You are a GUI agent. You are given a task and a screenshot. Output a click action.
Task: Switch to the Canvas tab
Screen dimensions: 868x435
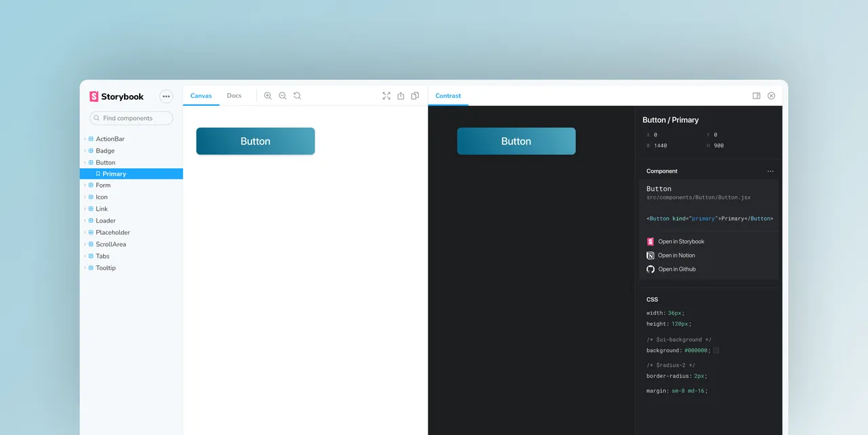pos(201,96)
